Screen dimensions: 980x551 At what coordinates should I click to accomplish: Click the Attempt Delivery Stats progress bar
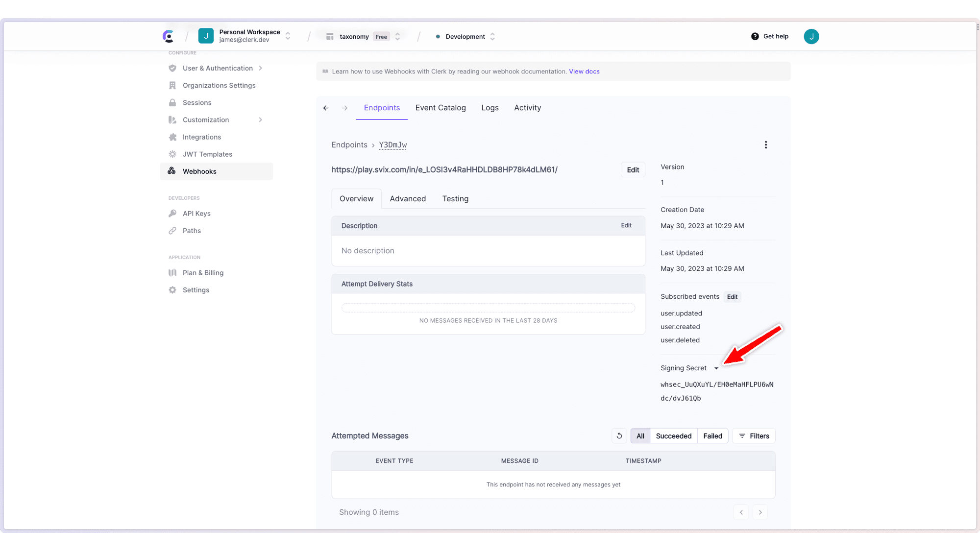pos(488,308)
